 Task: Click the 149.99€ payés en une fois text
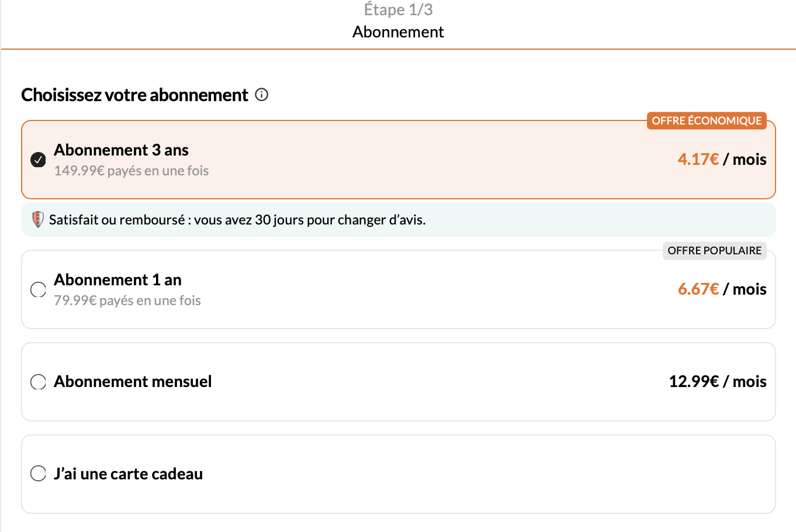click(x=131, y=171)
